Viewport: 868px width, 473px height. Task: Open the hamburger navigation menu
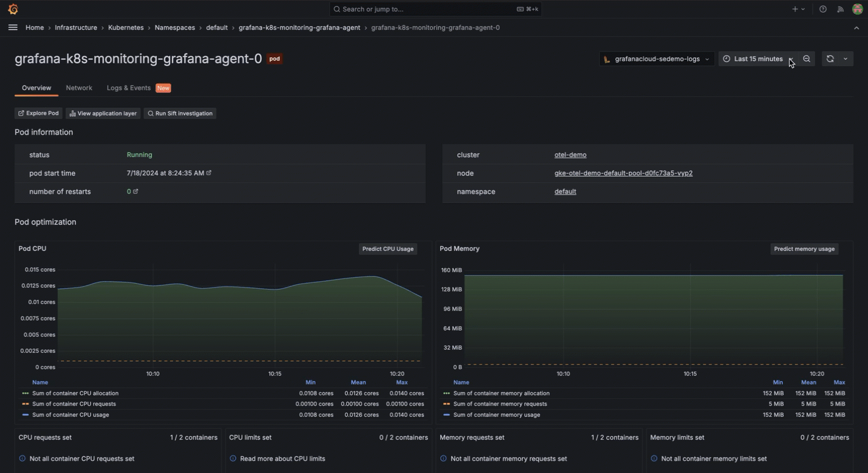13,28
